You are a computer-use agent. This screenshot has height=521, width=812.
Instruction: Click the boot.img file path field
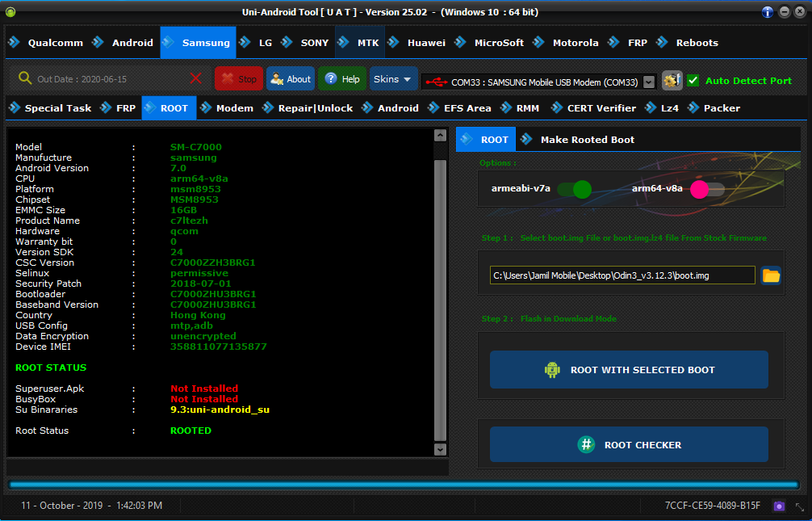point(622,275)
